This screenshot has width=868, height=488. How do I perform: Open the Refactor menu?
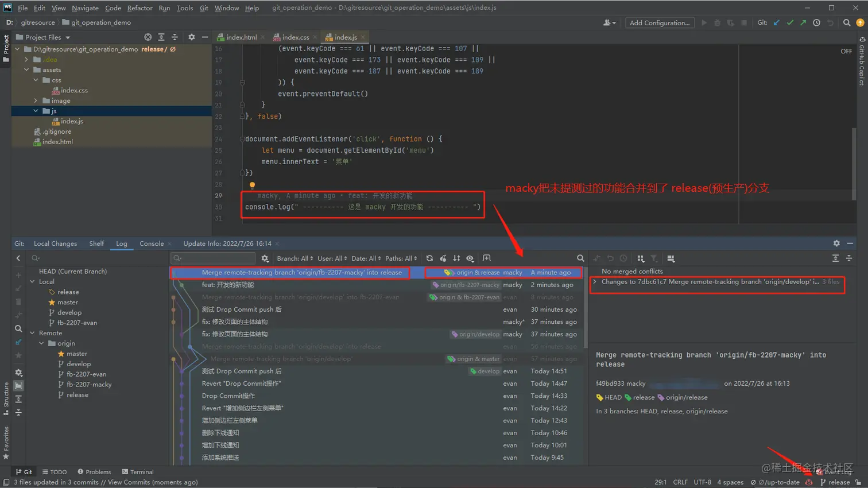(139, 8)
